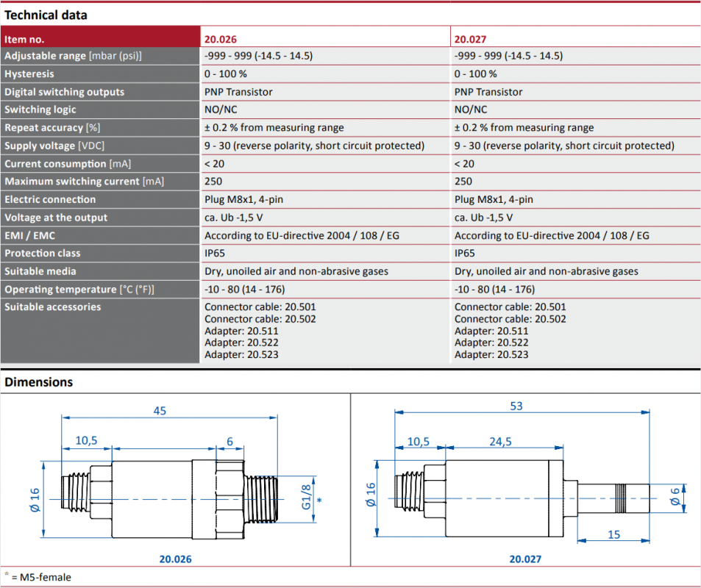Select the "Adjustable range [mbar (psi)]" row label
Viewport: 701px width, 588px height.
(100, 56)
